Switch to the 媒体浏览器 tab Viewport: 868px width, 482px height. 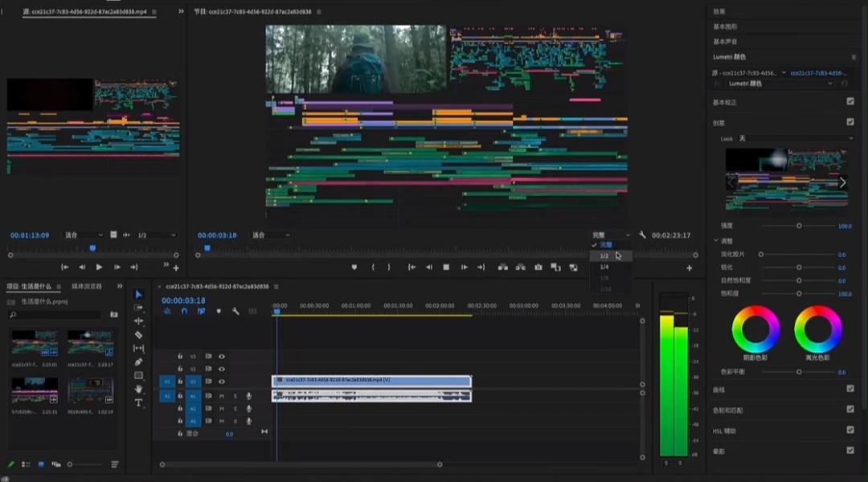86,286
